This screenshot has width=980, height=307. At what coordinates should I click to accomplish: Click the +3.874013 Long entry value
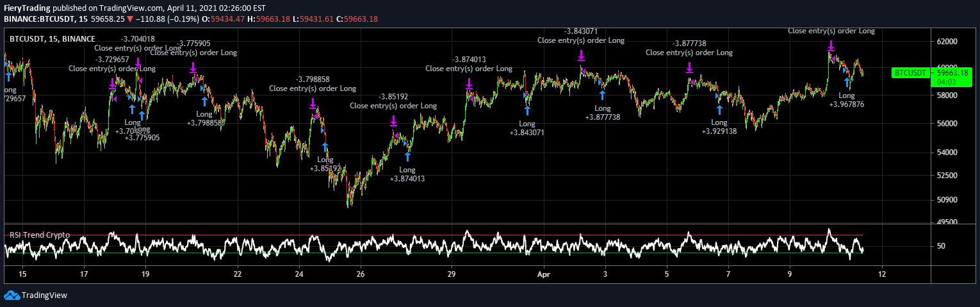[x=407, y=179]
